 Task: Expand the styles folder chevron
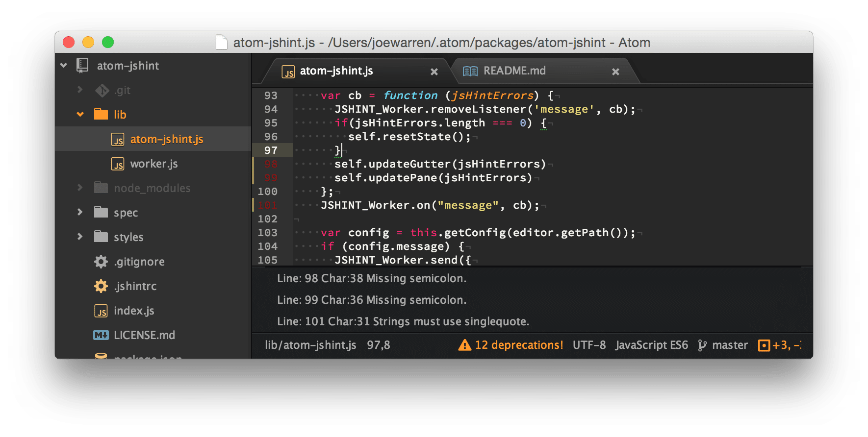click(x=80, y=237)
